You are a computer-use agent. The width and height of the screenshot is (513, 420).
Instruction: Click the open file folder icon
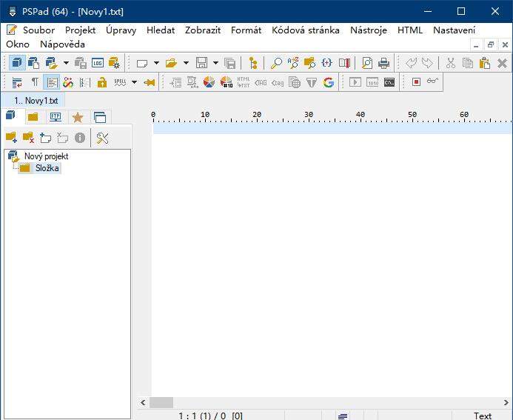pyautogui.click(x=171, y=62)
